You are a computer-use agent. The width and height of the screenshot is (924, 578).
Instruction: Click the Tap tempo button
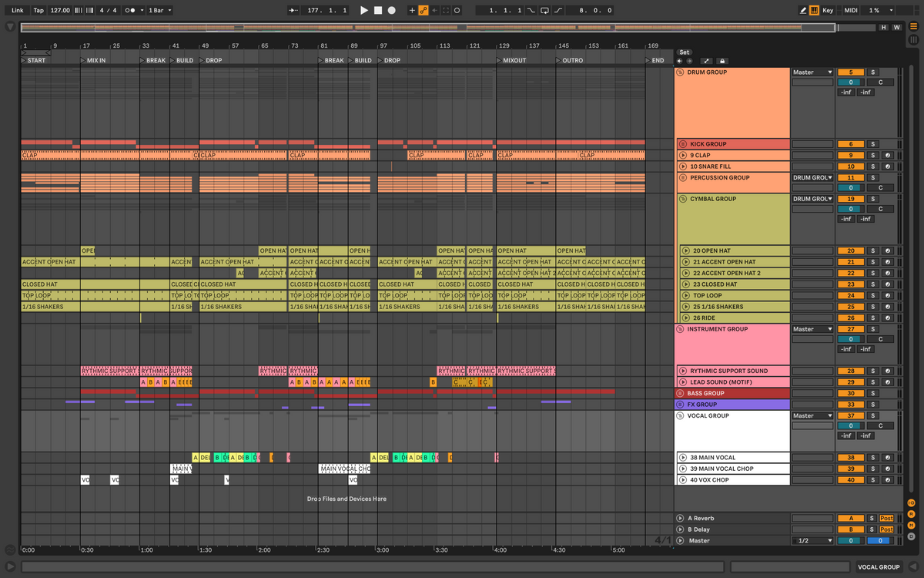coord(38,10)
